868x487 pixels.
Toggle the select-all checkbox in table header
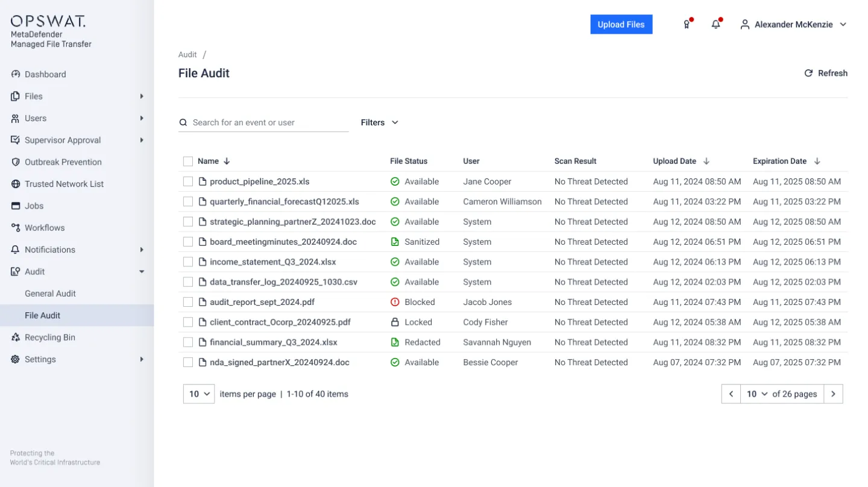pyautogui.click(x=188, y=161)
